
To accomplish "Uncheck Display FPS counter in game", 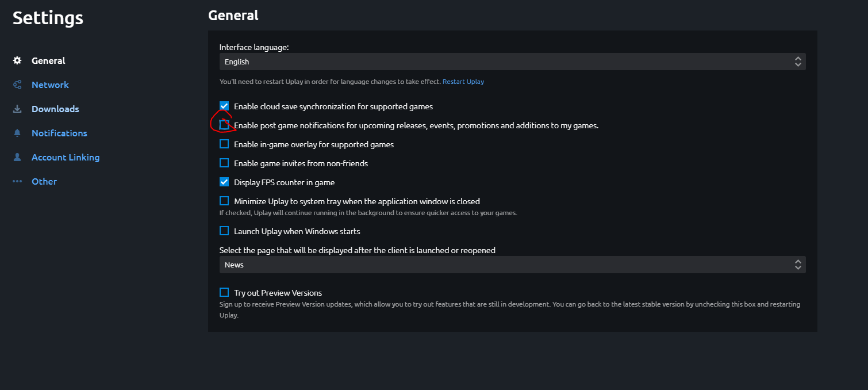I will coord(224,182).
